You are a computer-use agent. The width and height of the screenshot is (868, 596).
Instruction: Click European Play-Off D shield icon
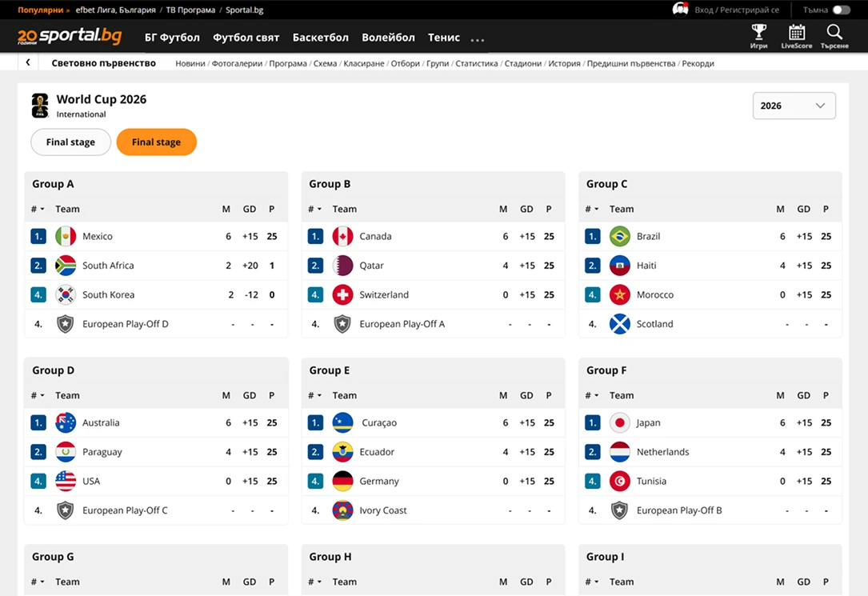click(x=66, y=324)
